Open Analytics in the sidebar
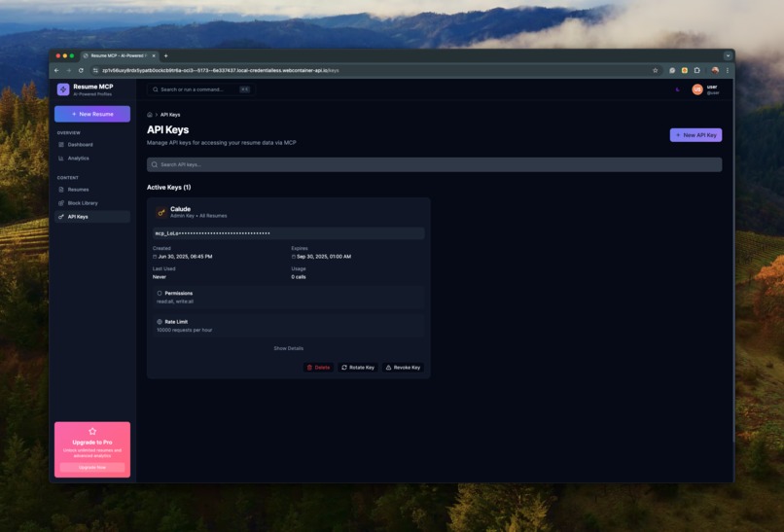Screen dimensions: 784x532 coord(92,158)
